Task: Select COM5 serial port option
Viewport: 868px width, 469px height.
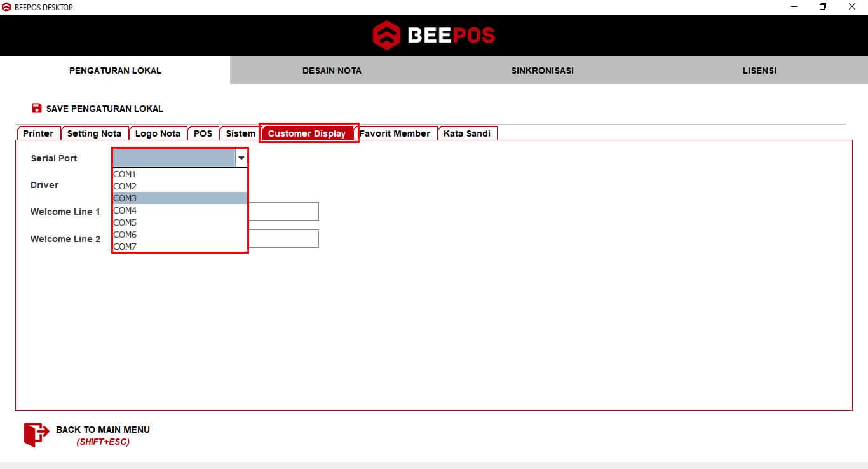Action: point(180,222)
